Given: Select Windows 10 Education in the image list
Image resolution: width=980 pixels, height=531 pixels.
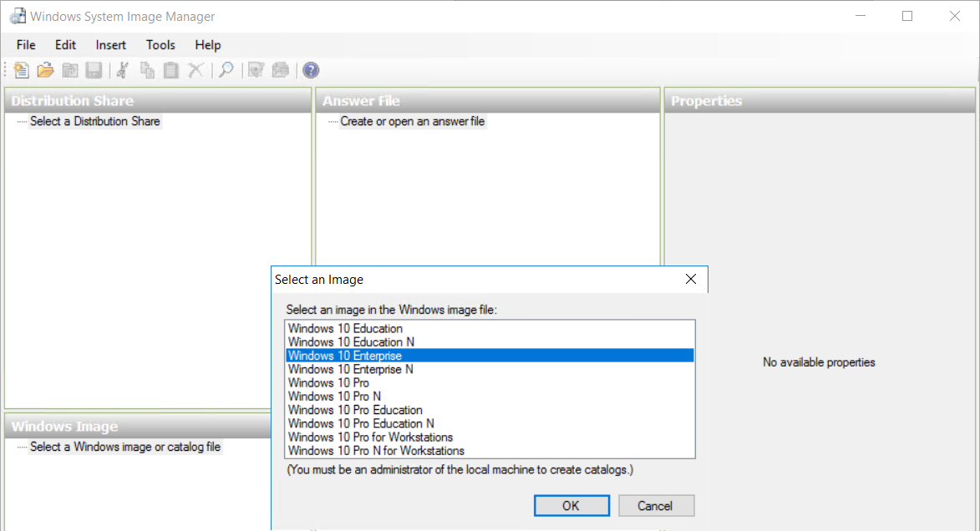Looking at the screenshot, I should tap(344, 328).
